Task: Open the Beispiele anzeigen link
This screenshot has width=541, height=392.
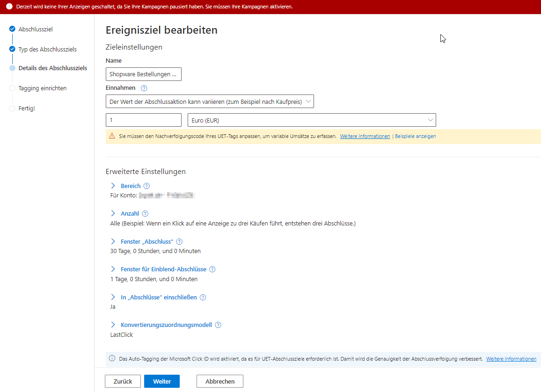Action: tap(416, 136)
